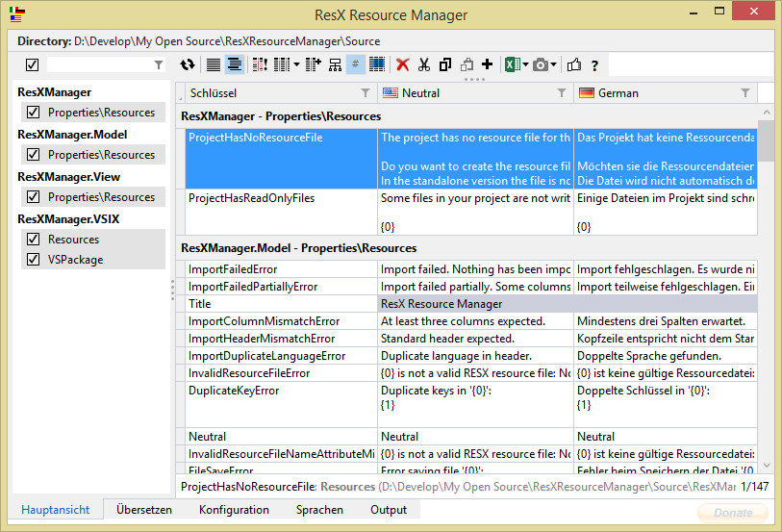Select the ImportHeaderMismatchError key cell

(281, 339)
